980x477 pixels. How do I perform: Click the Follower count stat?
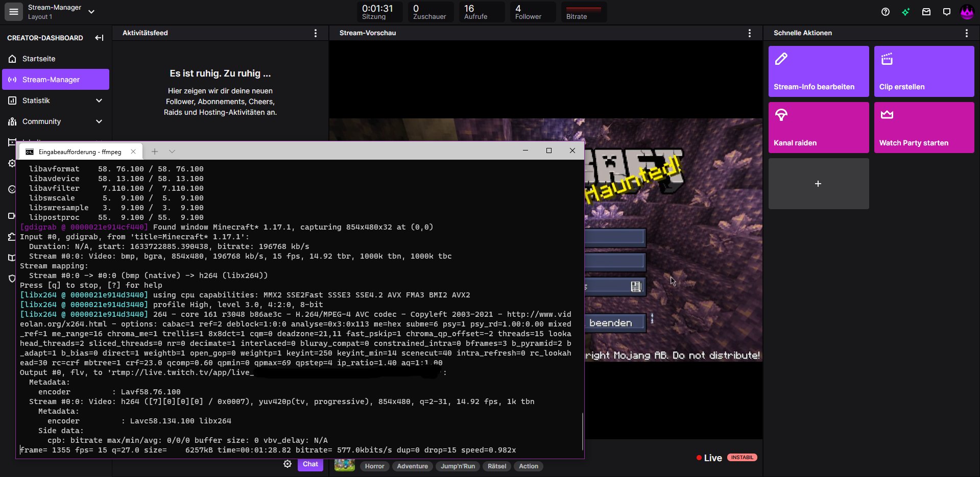pyautogui.click(x=533, y=12)
